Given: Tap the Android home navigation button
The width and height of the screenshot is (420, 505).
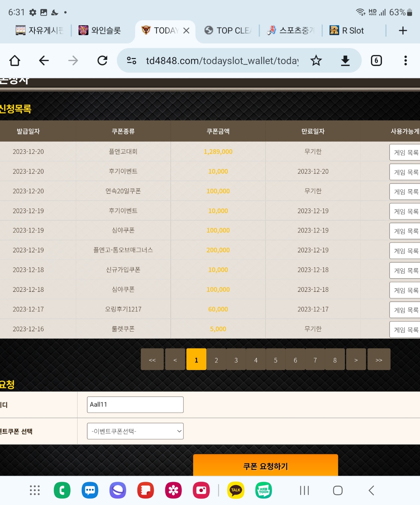Looking at the screenshot, I should pyautogui.click(x=338, y=490).
